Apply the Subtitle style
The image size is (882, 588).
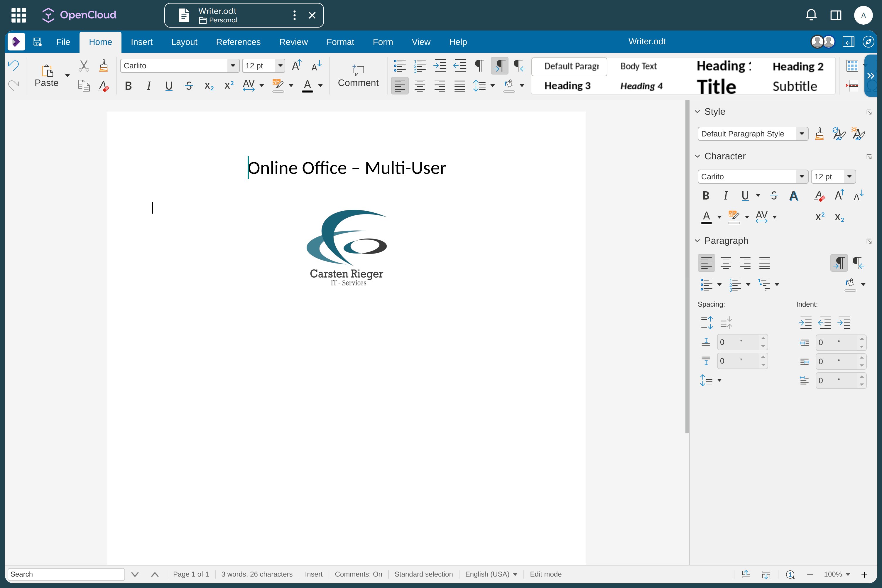pyautogui.click(x=795, y=87)
